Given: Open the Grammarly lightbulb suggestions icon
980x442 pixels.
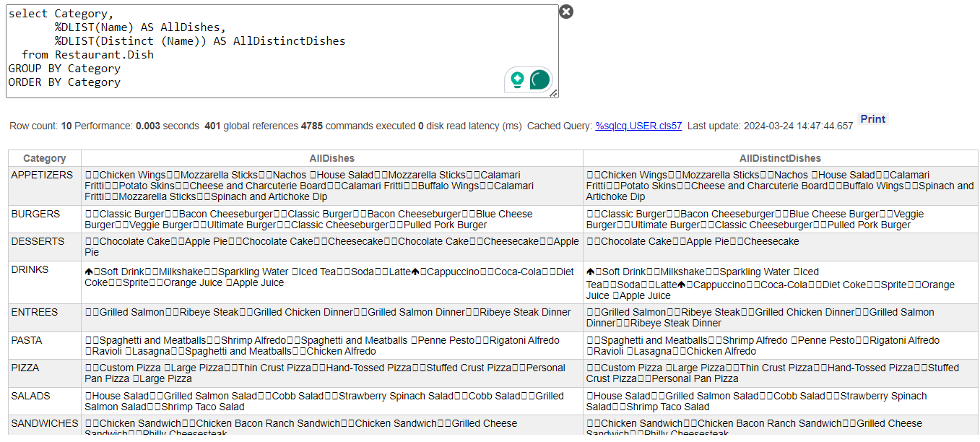Looking at the screenshot, I should coord(517,79).
